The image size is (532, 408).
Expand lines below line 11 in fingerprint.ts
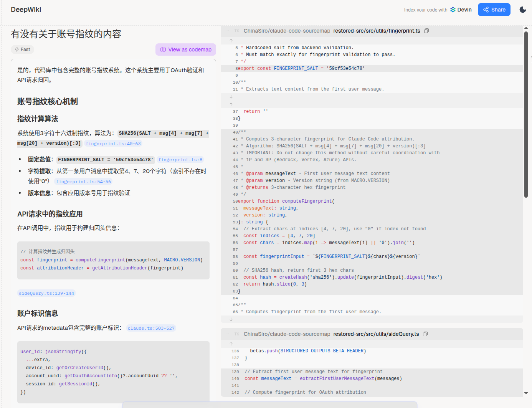point(231,97)
